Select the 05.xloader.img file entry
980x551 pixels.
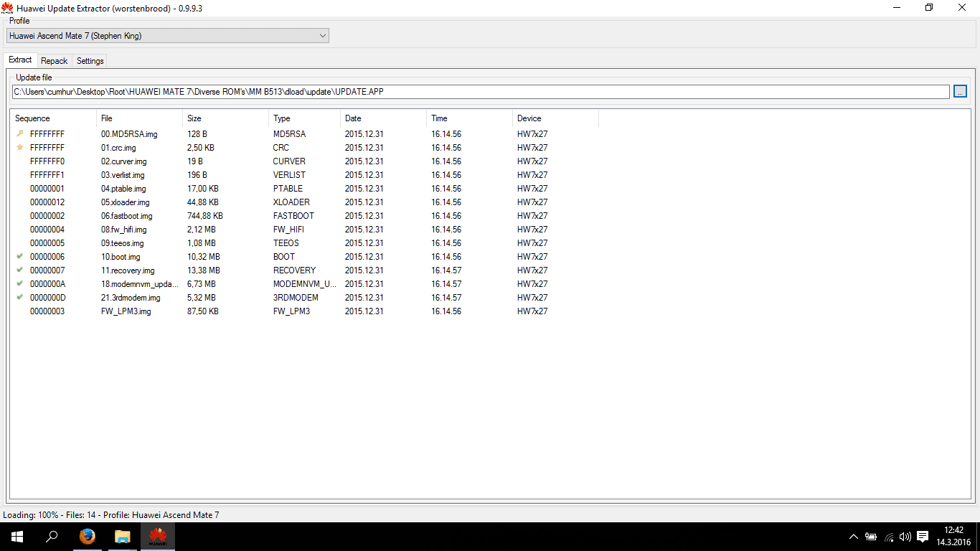[126, 202]
